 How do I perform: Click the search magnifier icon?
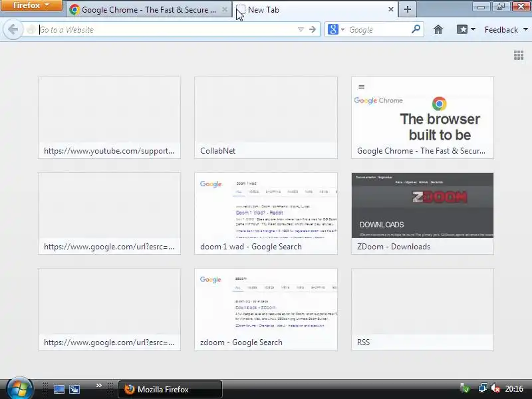(x=416, y=29)
